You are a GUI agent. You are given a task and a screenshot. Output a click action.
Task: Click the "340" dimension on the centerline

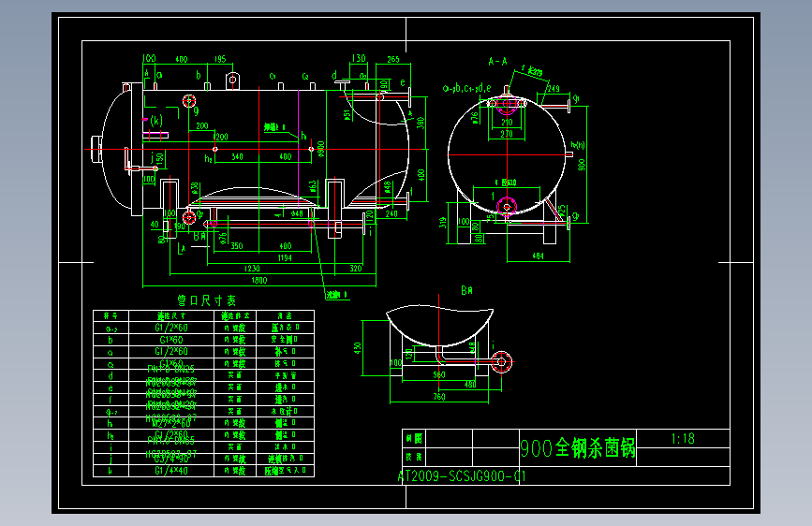[x=237, y=157]
